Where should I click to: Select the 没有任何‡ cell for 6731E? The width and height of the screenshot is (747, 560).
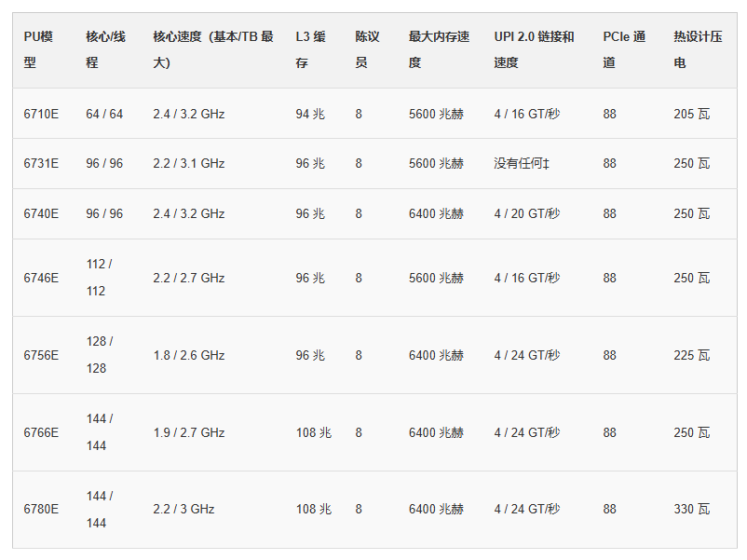coord(522,163)
